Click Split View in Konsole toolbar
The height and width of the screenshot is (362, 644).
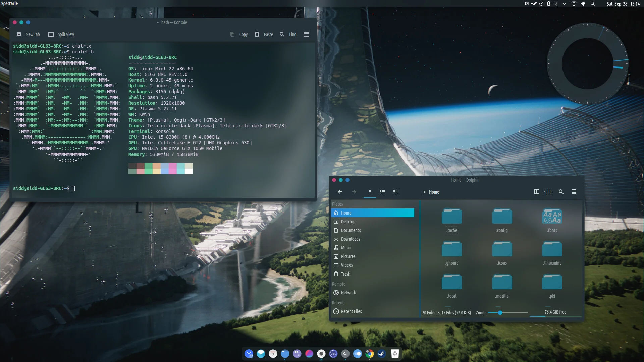[x=61, y=34]
